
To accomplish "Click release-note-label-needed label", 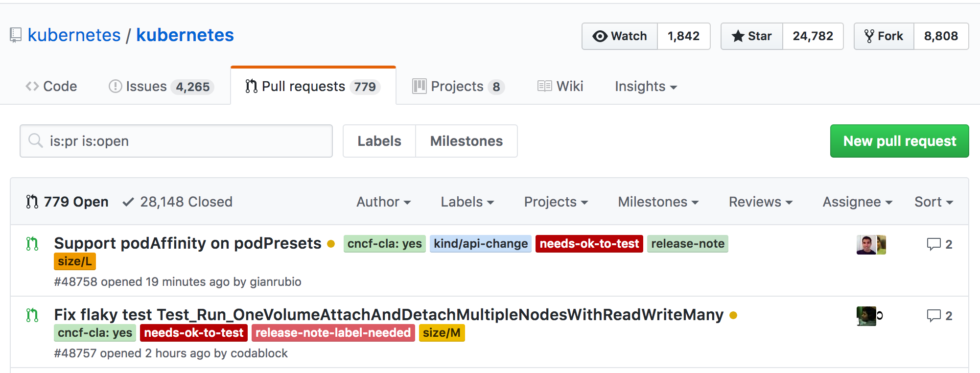I will (333, 333).
